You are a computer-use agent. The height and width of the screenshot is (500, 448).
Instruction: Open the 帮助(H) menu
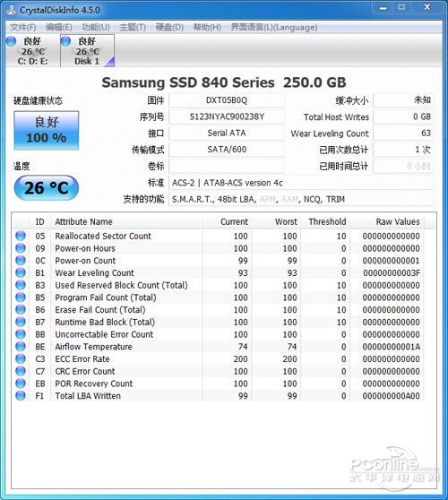click(x=207, y=27)
